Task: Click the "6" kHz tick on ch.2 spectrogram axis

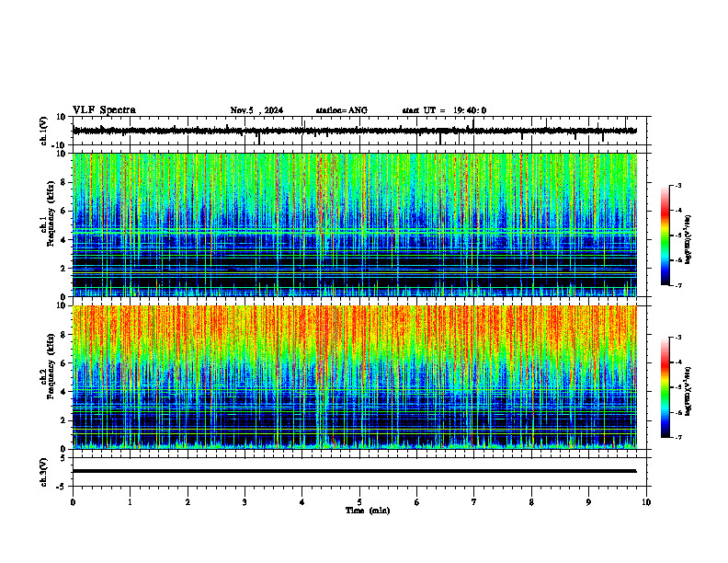Action: coord(63,363)
